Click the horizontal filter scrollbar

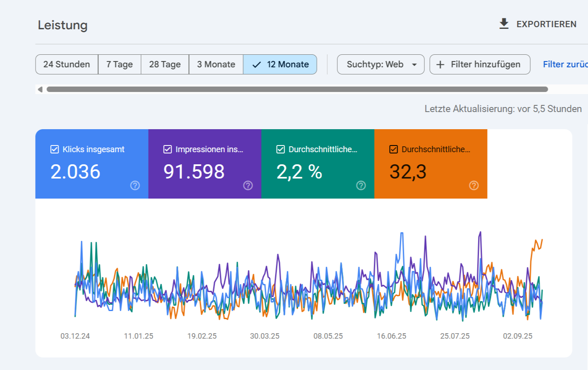pyautogui.click(x=297, y=89)
